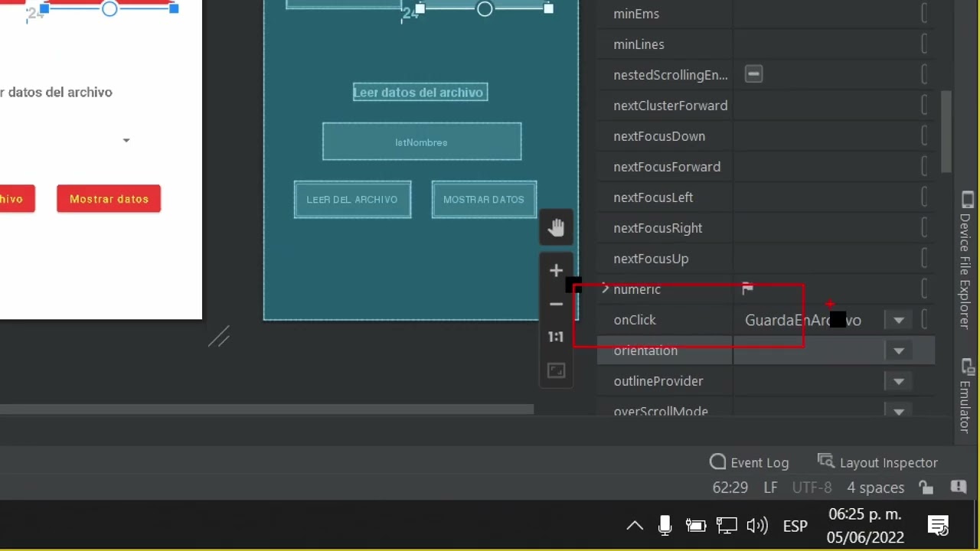Select the nextFocusRight attribute label
980x551 pixels.
[x=658, y=228]
